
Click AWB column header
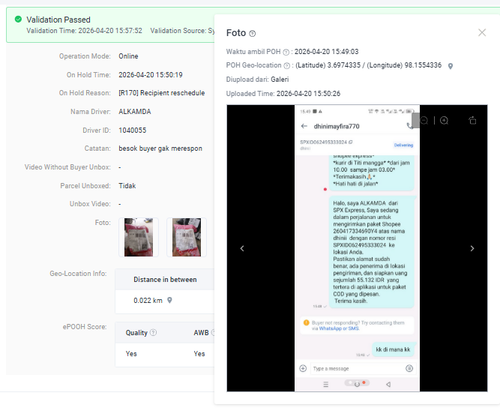point(201,333)
